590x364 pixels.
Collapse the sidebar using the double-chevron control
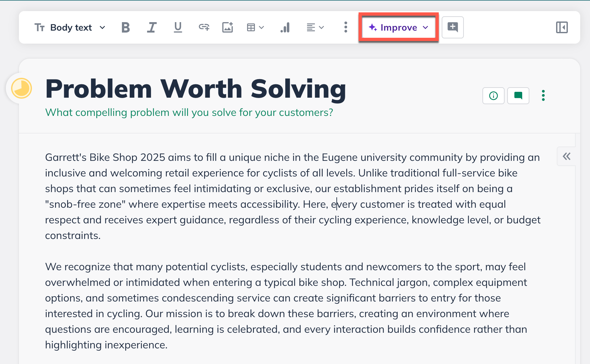point(566,156)
